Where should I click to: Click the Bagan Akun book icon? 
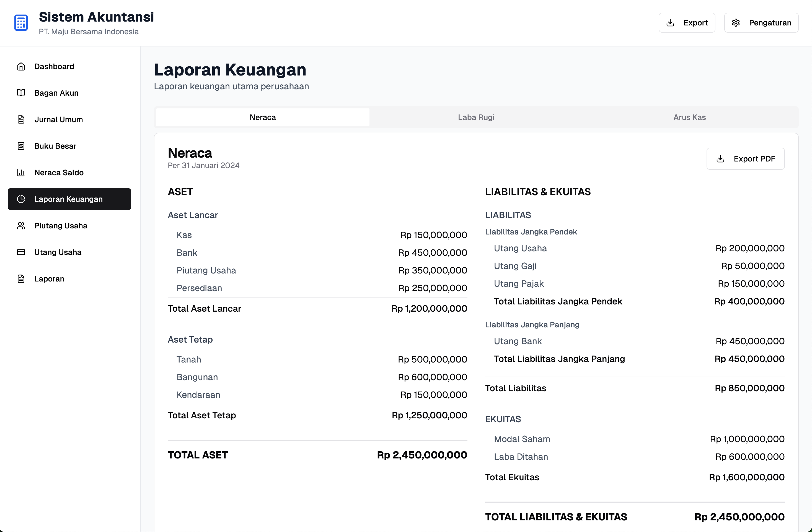tap(21, 93)
